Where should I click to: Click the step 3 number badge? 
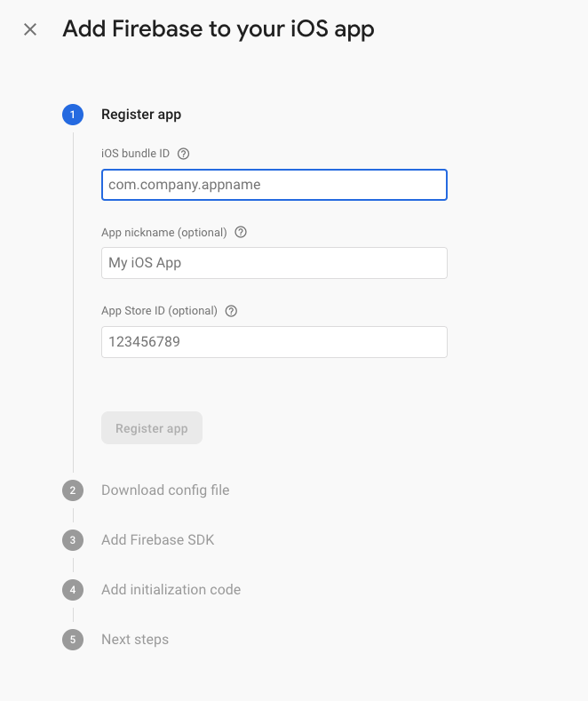73,540
